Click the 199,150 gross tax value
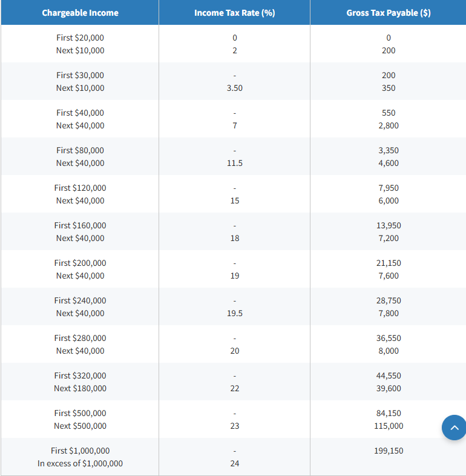The width and height of the screenshot is (466, 476). pos(389,451)
